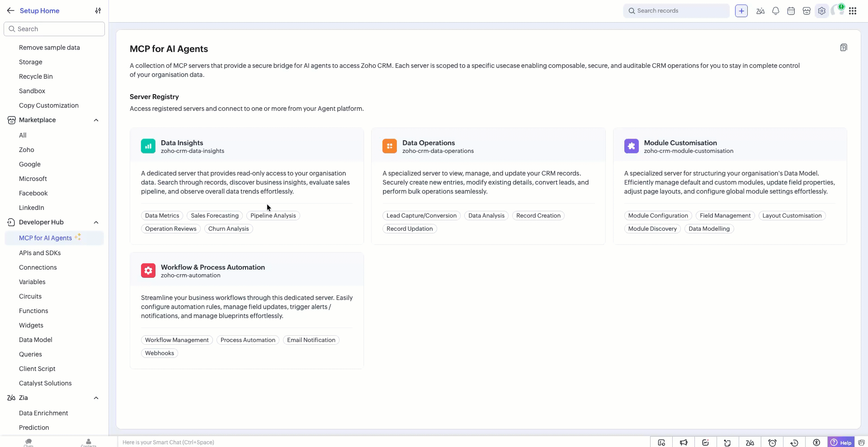The height and width of the screenshot is (447, 868).
Task: Open Widgets page
Action: coord(31,325)
